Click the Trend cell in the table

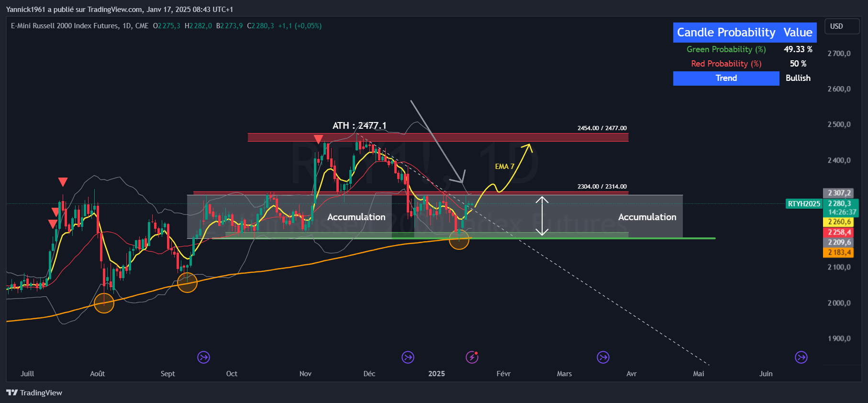tap(726, 78)
